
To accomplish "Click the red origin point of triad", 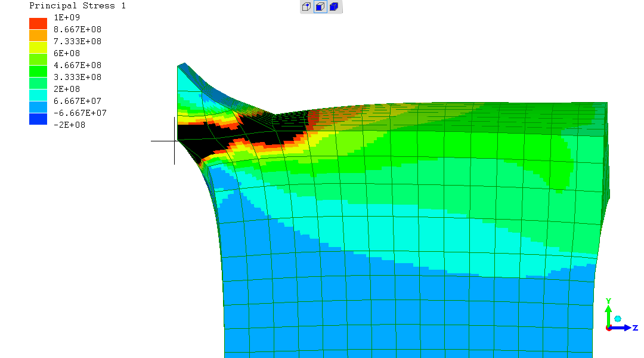I will tap(608, 328).
